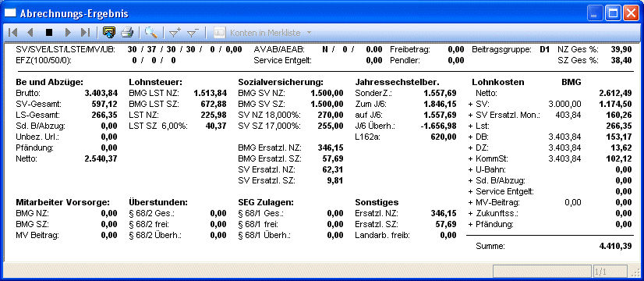This screenshot has width=644, height=281.
Task: Click the remove filter funnel icon
Action: click(x=193, y=32)
